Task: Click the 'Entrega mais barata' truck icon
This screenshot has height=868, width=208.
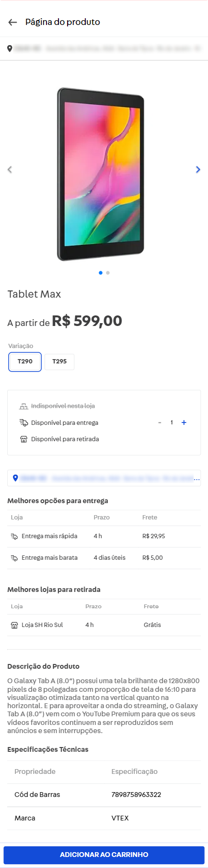Action: [14, 558]
